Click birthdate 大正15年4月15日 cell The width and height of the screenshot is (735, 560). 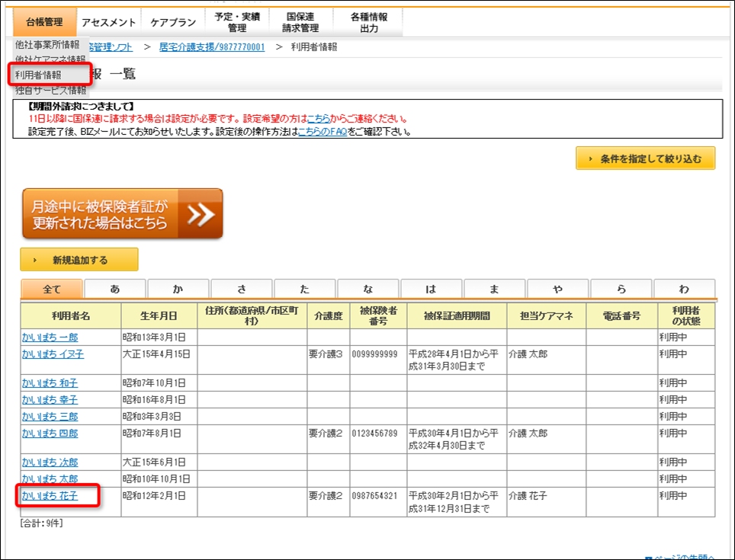pyautogui.click(x=159, y=360)
